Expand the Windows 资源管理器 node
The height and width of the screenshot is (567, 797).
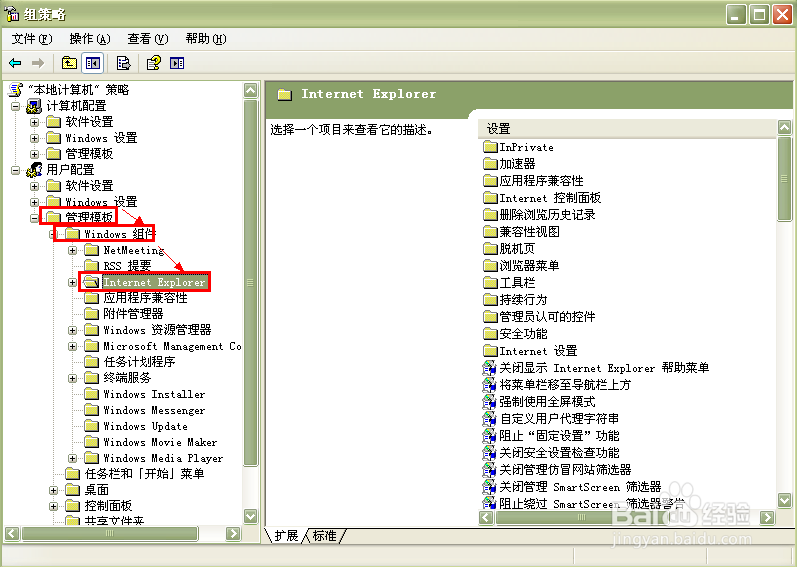click(x=73, y=330)
